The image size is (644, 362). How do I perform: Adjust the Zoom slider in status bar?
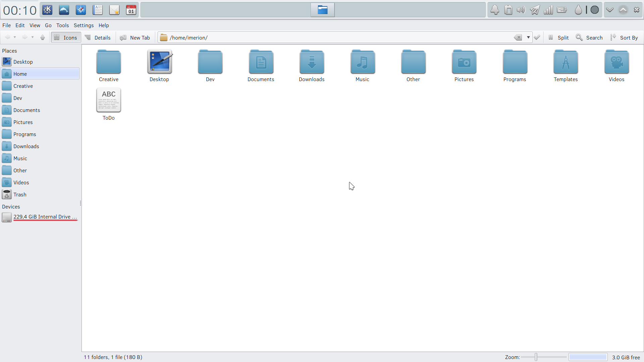[x=544, y=357]
